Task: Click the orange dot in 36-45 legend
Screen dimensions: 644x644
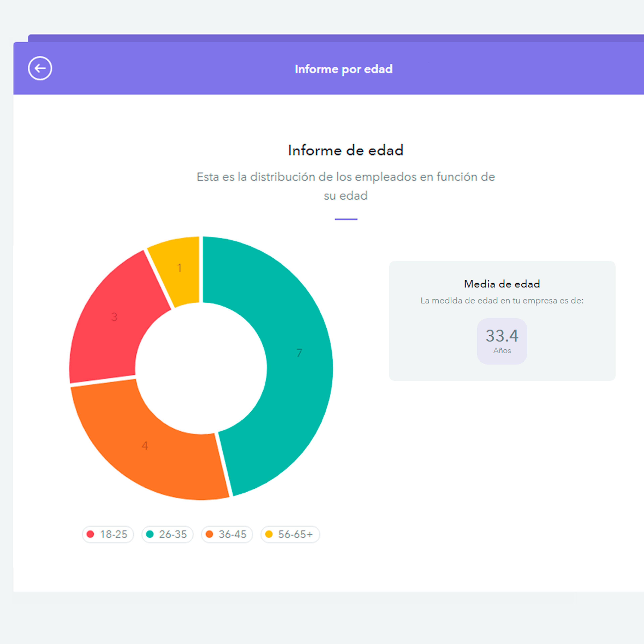Action: tap(209, 534)
